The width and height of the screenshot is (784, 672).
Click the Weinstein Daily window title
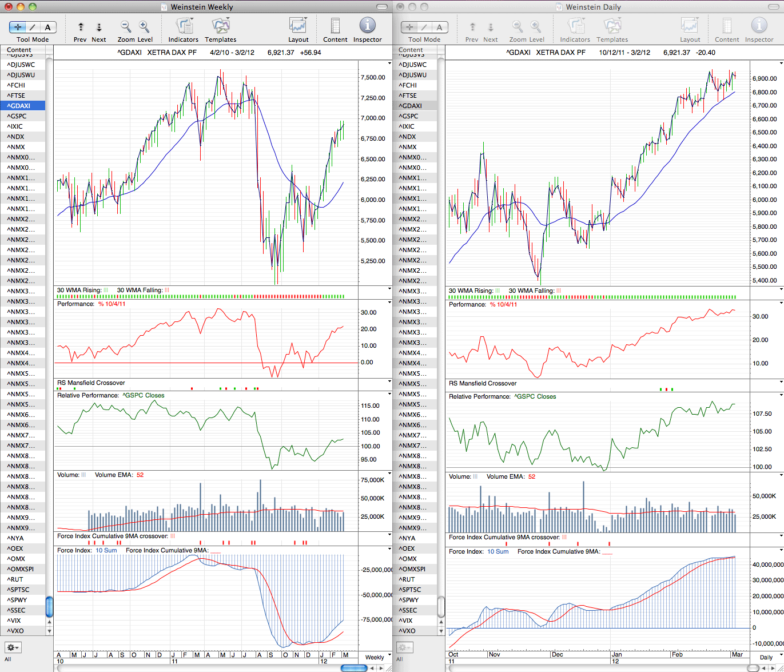click(x=592, y=7)
